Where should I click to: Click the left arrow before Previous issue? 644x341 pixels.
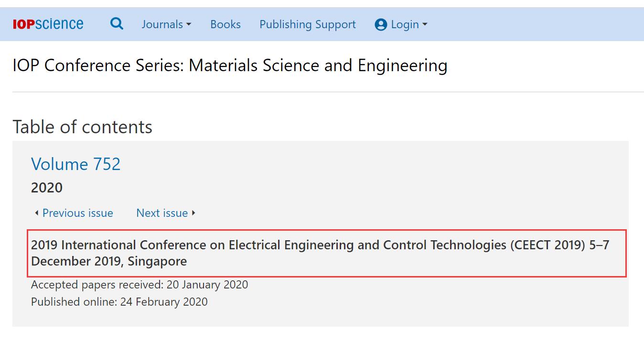click(36, 213)
